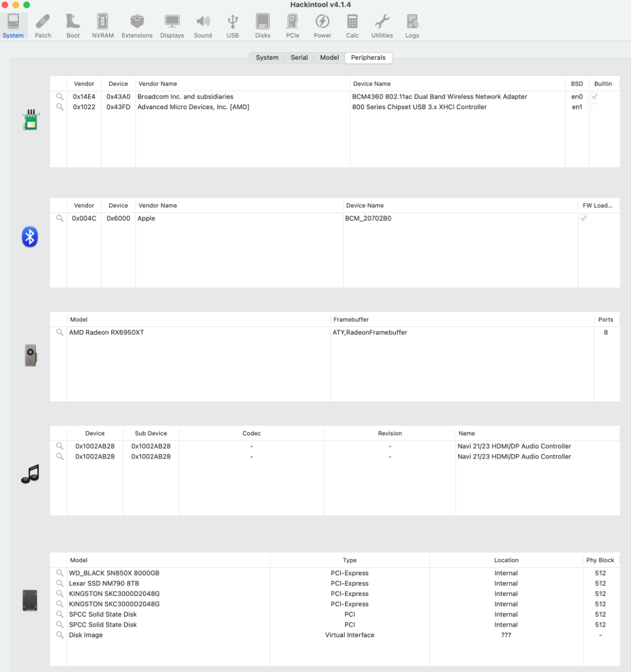The width and height of the screenshot is (631, 672).
Task: Select the System toolbar section
Action: tap(13, 26)
